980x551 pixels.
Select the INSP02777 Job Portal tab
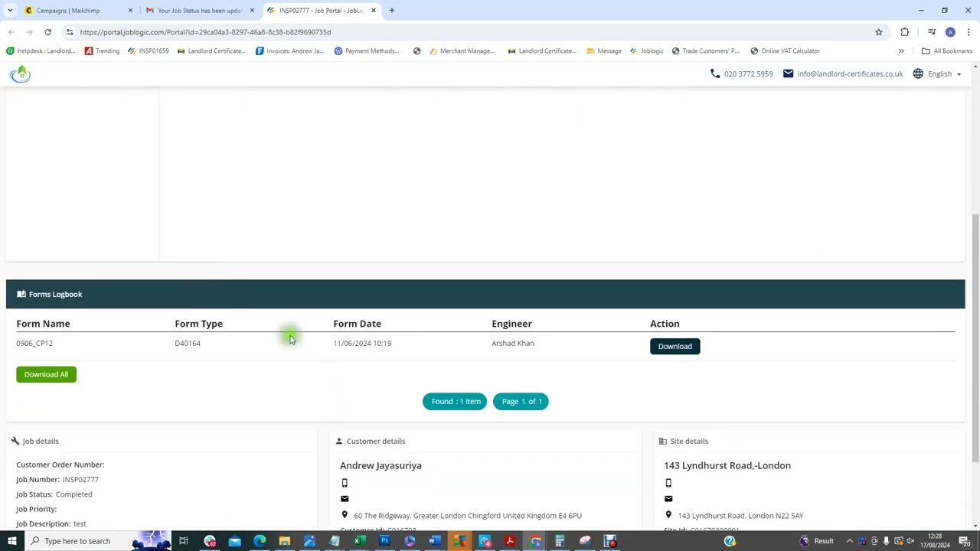click(x=322, y=10)
